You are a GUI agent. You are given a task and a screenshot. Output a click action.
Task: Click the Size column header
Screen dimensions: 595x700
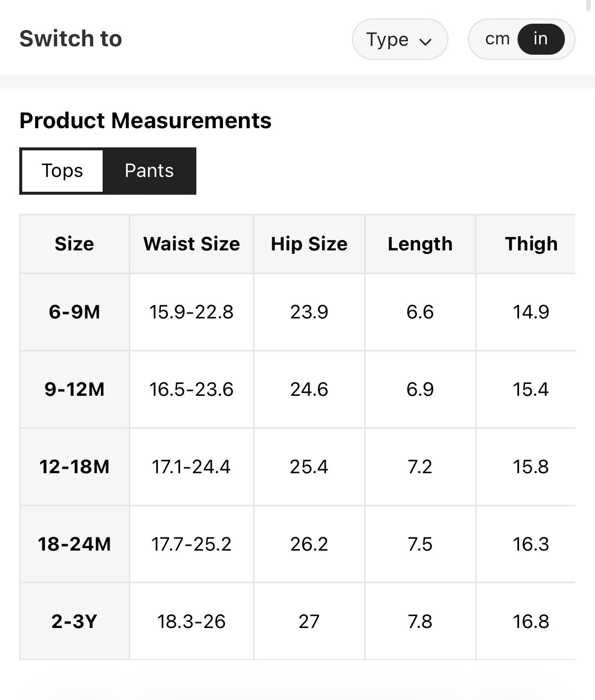pyautogui.click(x=74, y=244)
